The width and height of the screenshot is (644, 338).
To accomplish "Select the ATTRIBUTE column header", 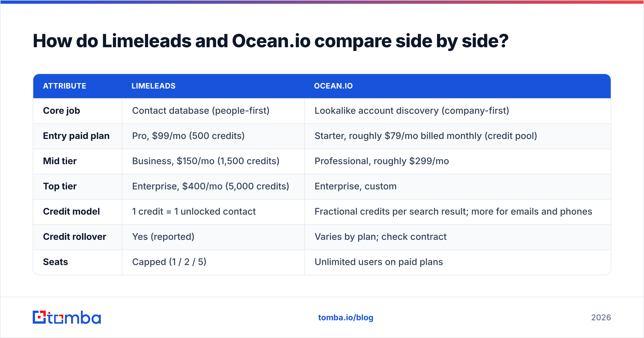I will [65, 86].
